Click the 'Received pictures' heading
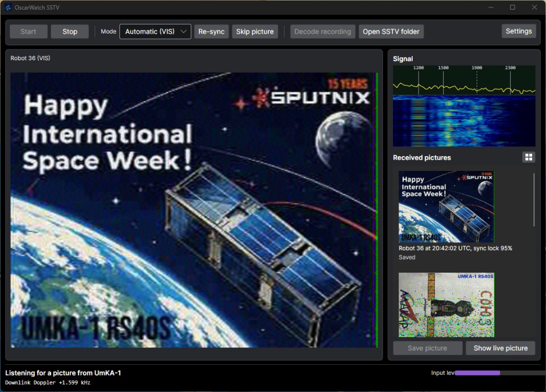546x392 pixels. [x=422, y=158]
